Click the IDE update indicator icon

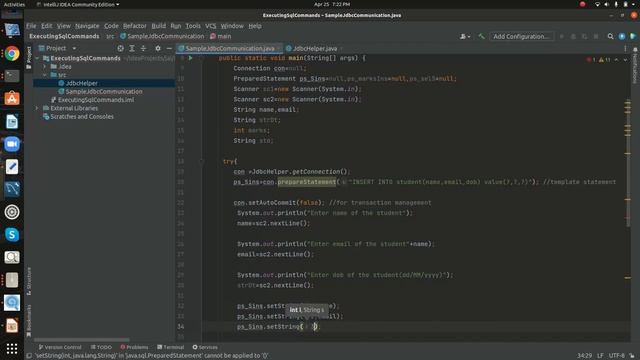(622, 36)
